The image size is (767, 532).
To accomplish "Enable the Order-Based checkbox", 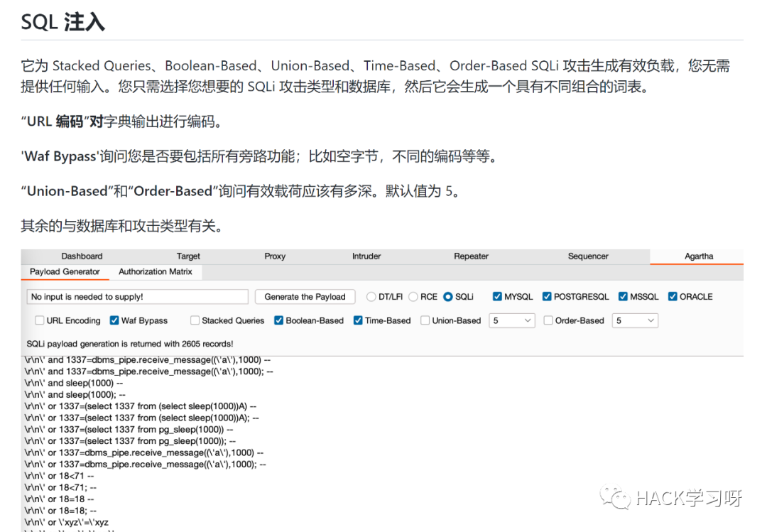I will point(548,320).
